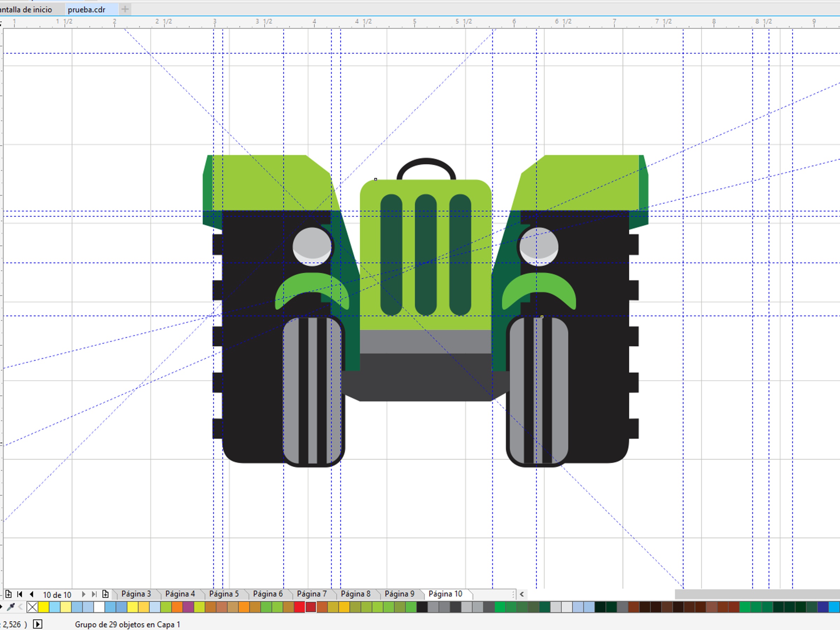Click the palette scroll-left chevron
Image resolution: width=840 pixels, height=630 pixels.
[x=21, y=607]
